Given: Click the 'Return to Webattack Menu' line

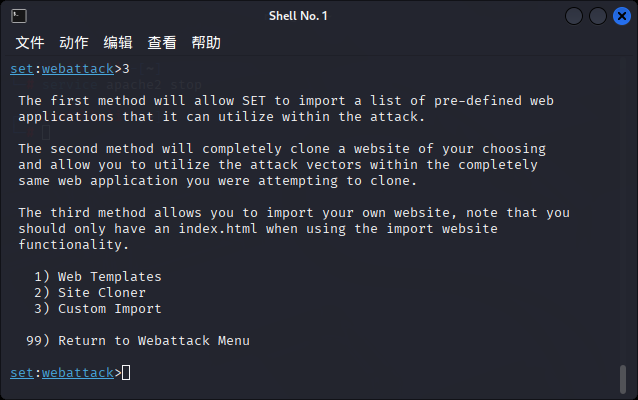Looking at the screenshot, I should click(x=138, y=341).
